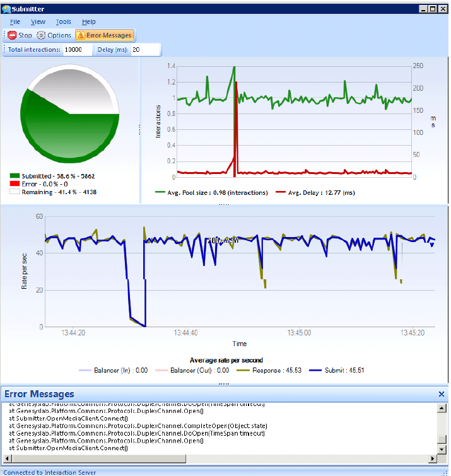451x476 pixels.
Task: Open the Tools menu
Action: coord(63,21)
